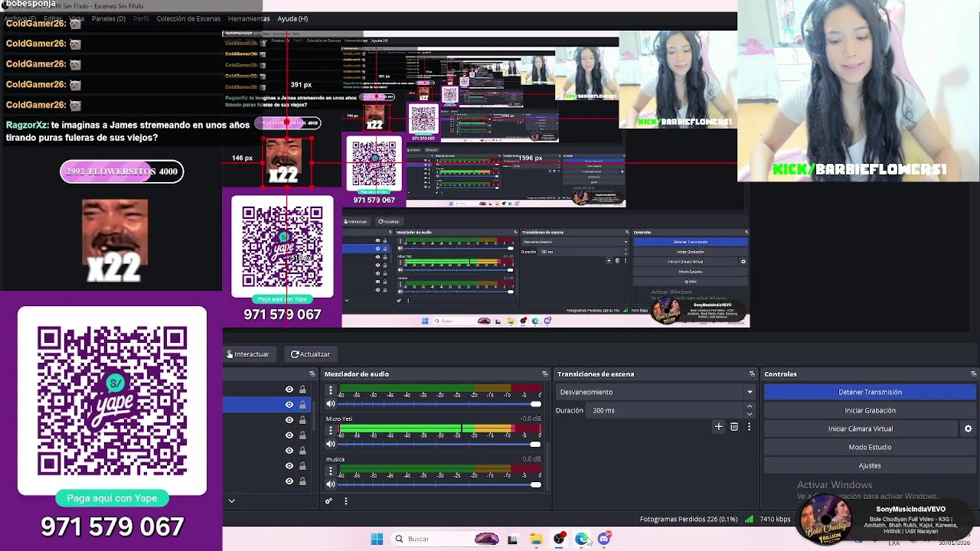Open Discord from the taskbar
Screen dimensions: 980x551
(x=604, y=539)
